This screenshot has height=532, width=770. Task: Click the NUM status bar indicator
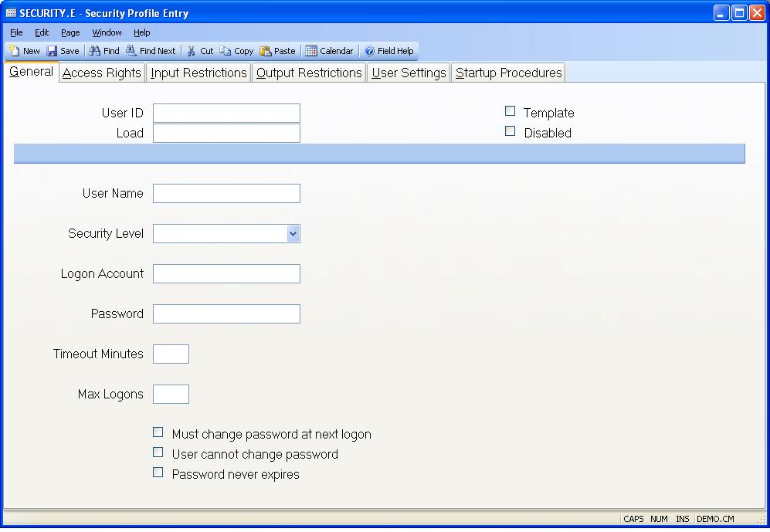(659, 519)
